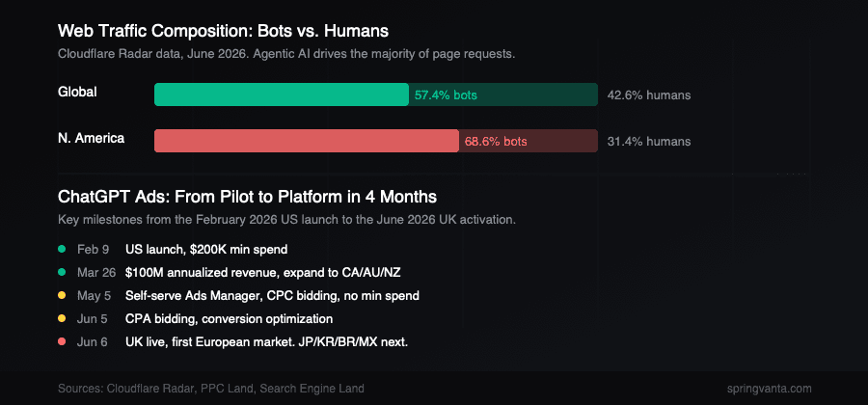Click the 'May 5' date

pyautogui.click(x=95, y=296)
